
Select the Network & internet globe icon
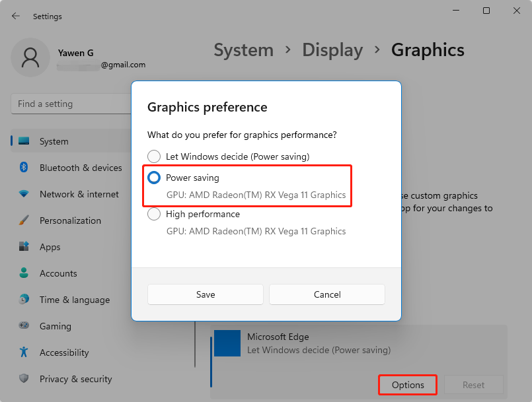(22, 194)
